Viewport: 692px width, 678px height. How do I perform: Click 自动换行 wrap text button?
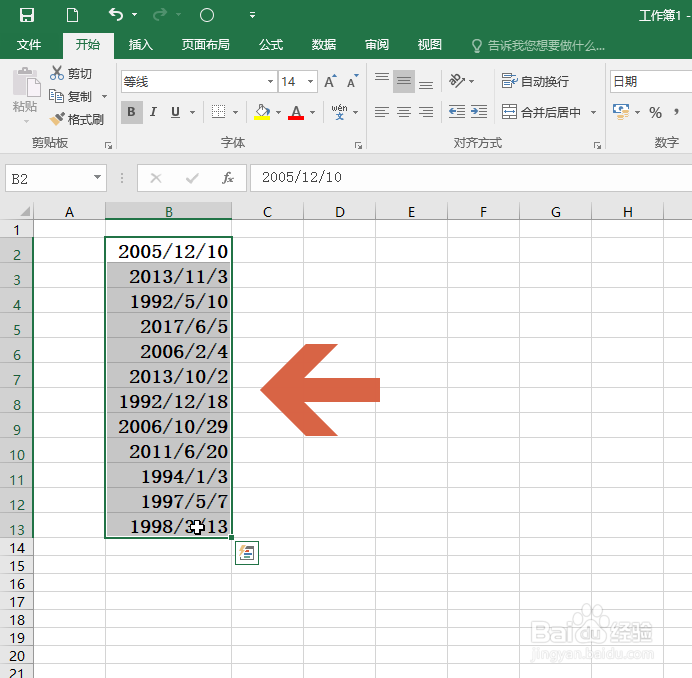click(x=535, y=81)
